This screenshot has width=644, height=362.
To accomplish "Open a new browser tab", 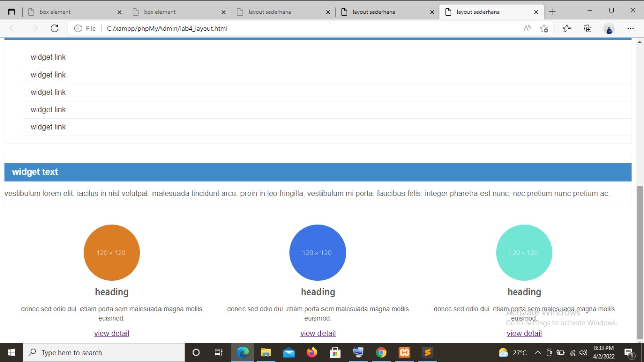I will pyautogui.click(x=552, y=11).
